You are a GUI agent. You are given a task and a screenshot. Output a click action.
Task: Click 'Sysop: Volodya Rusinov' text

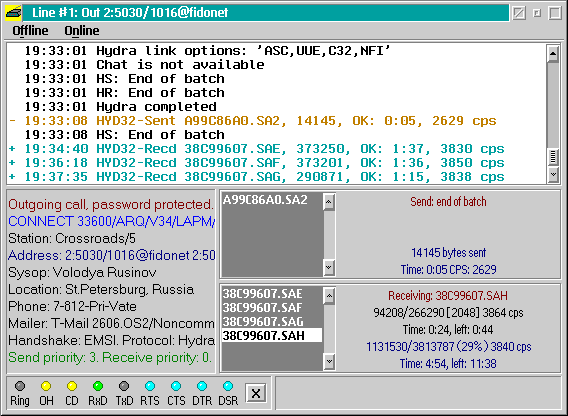pyautogui.click(x=82, y=273)
